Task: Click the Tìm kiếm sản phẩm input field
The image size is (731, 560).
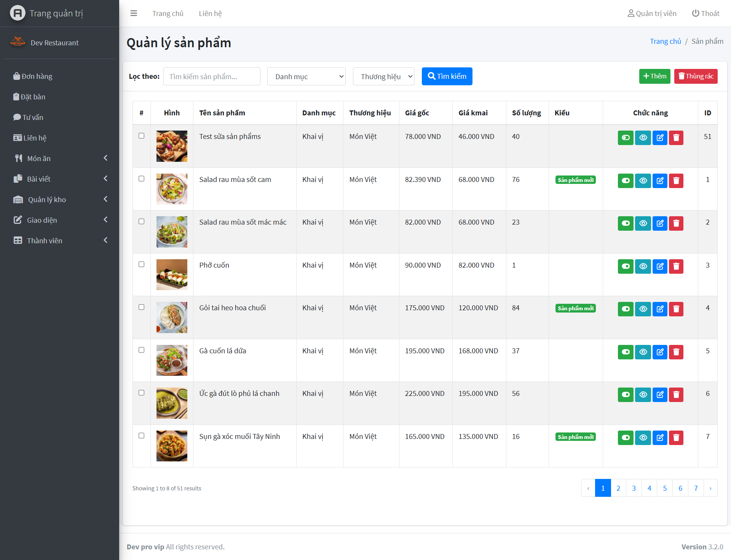Action: tap(212, 77)
